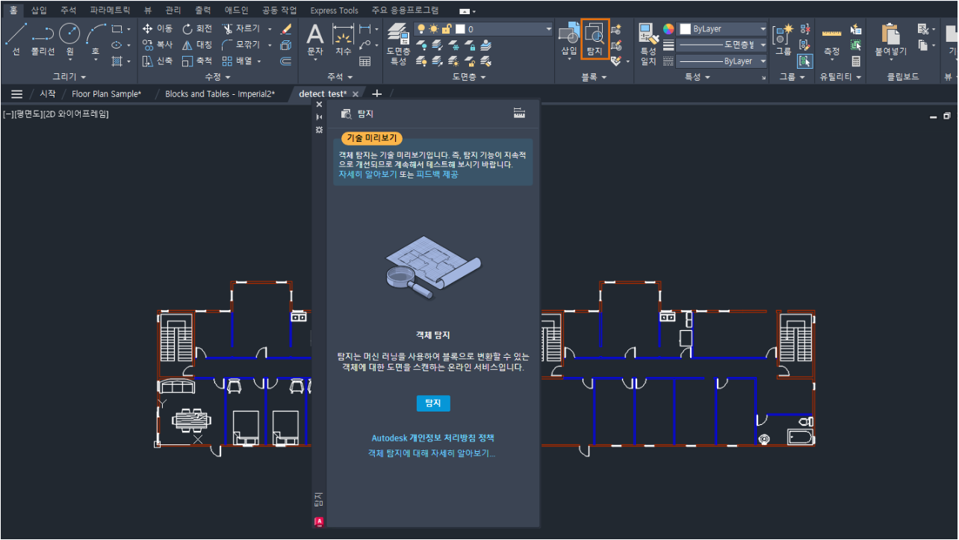The width and height of the screenshot is (959, 540).
Task: Open 도면층 특성 (Layer Properties)
Action: point(398,44)
